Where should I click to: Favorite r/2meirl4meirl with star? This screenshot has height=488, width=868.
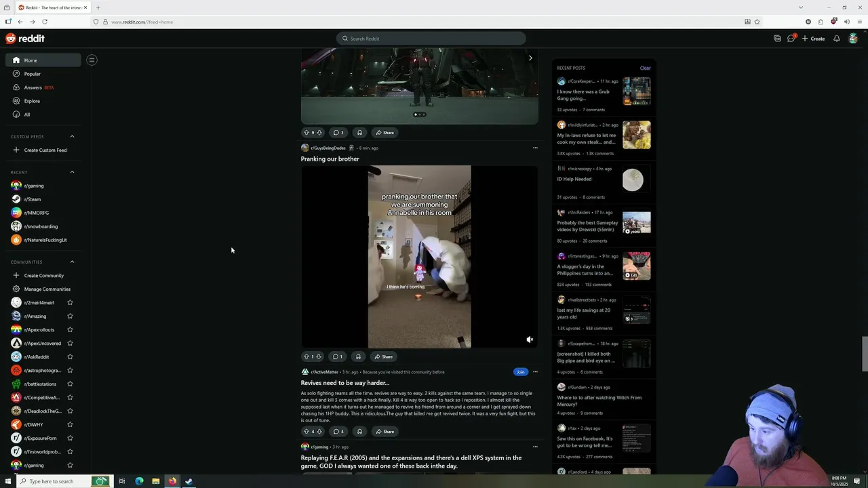pyautogui.click(x=70, y=302)
